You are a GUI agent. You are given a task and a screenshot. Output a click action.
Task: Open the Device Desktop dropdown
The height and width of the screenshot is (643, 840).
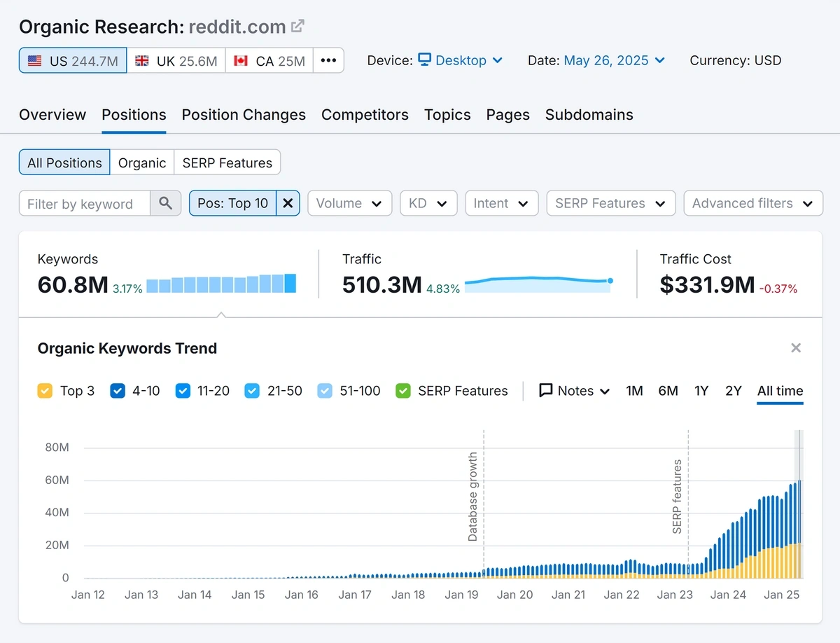tap(461, 60)
